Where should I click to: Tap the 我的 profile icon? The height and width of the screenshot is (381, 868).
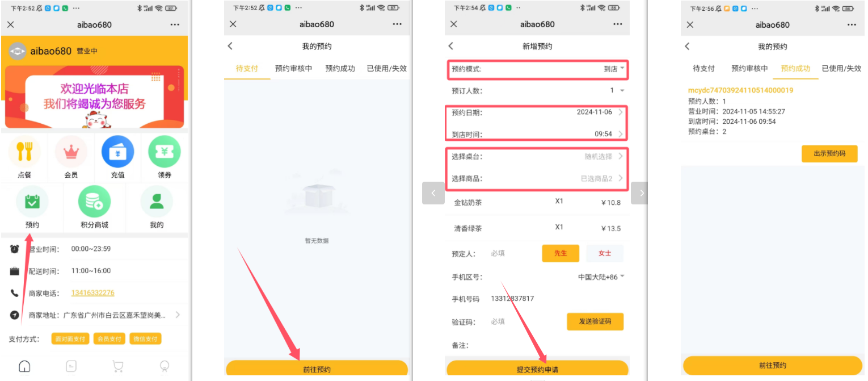(157, 202)
